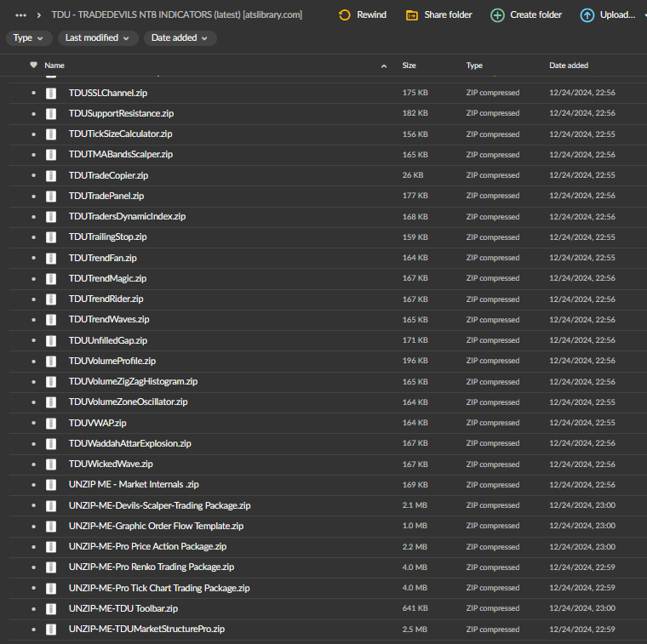Sort files by the Size column header
Screen dimensions: 647x644
click(409, 66)
